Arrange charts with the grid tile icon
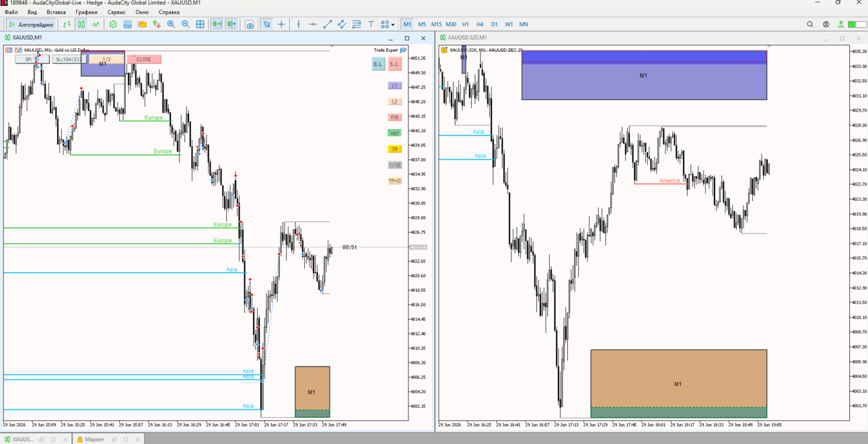 [x=201, y=24]
